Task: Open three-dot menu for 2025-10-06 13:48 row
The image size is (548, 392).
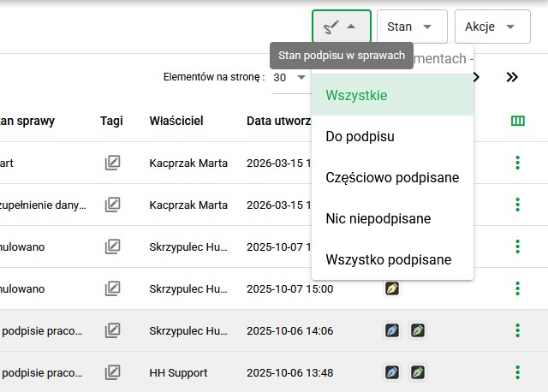Action: click(x=517, y=372)
